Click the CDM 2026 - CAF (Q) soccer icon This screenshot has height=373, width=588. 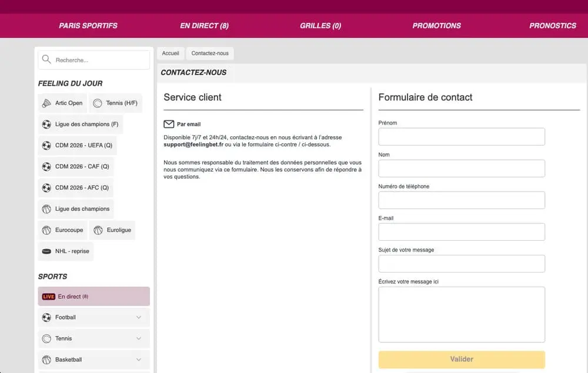46,166
